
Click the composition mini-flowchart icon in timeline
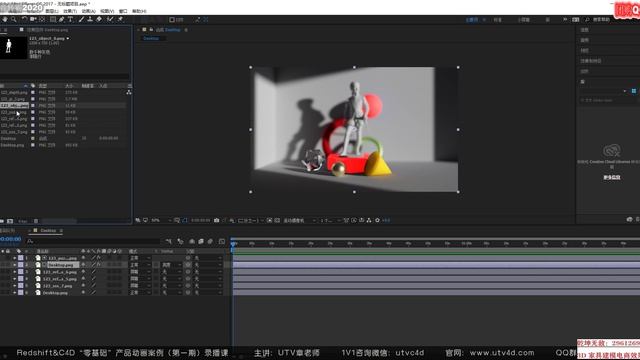(x=169, y=241)
